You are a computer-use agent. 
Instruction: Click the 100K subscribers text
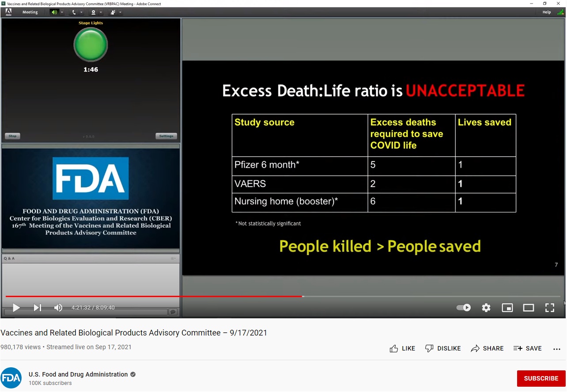[x=50, y=383]
